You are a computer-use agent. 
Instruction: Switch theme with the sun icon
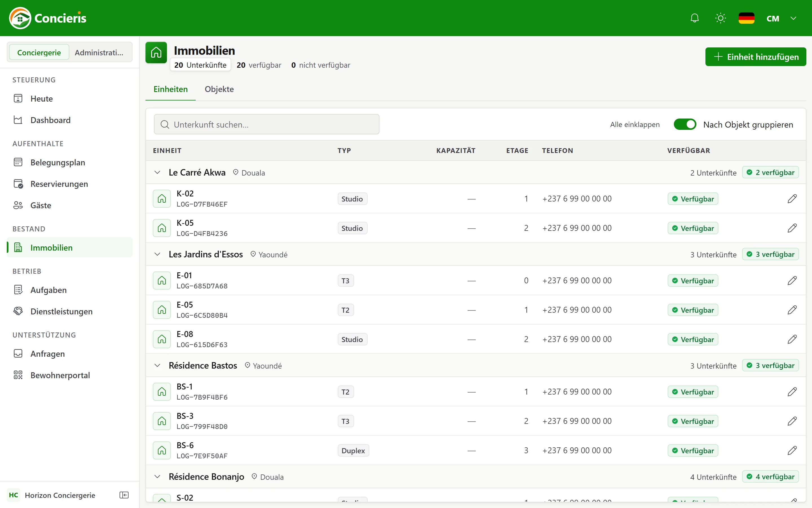[x=720, y=18]
